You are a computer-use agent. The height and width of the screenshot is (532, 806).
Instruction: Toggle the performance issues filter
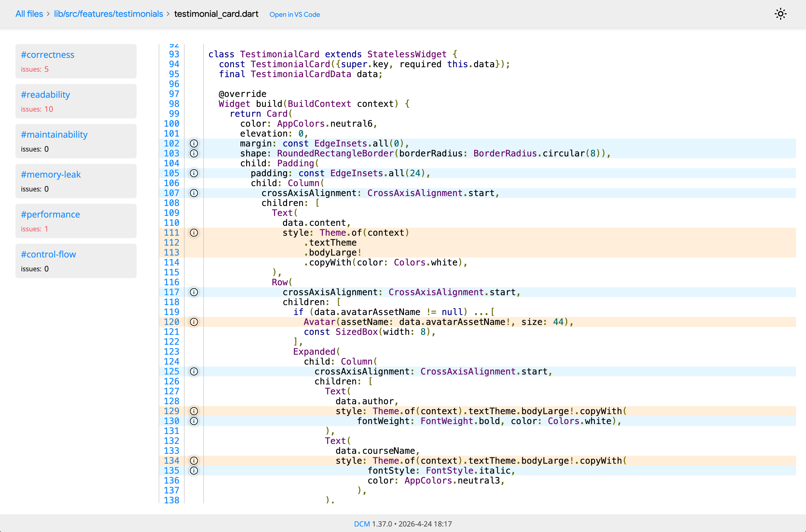[x=50, y=214]
